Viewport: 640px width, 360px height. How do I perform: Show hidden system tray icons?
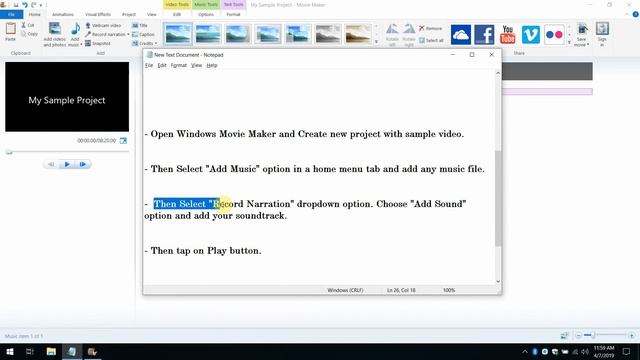[x=524, y=351]
